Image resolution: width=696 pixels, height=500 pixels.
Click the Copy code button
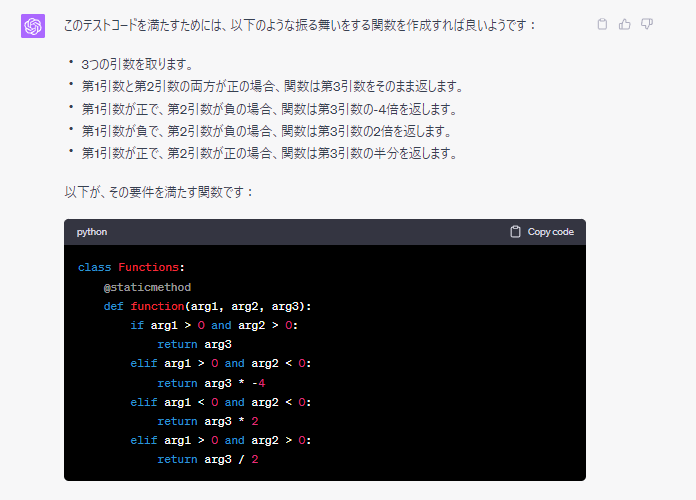542,232
